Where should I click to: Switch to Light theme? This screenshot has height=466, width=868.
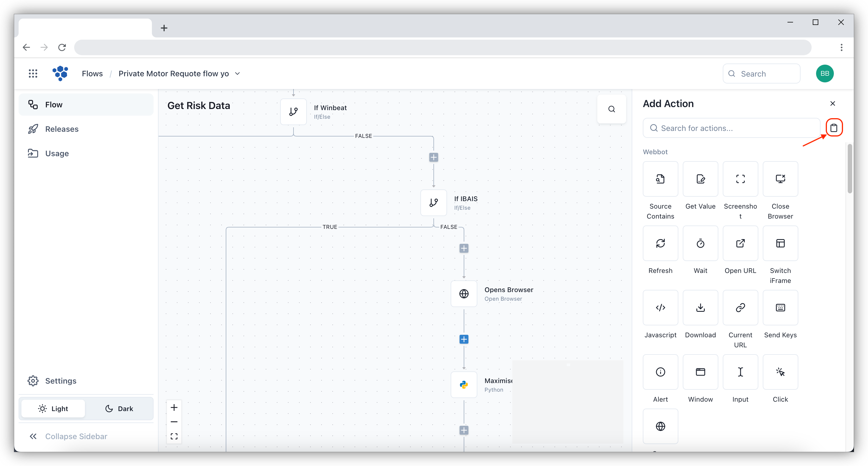(x=53, y=408)
